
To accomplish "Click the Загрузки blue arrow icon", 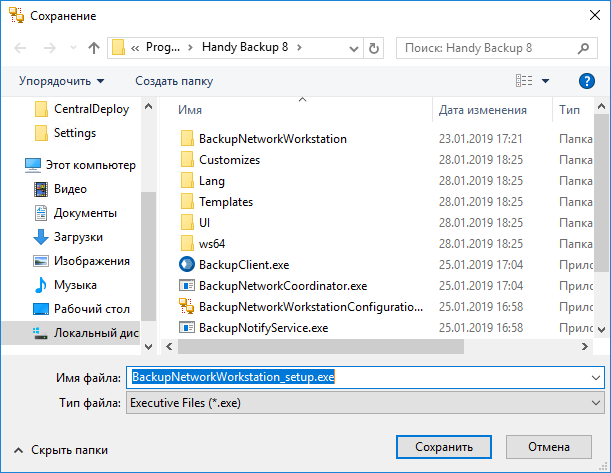I will (x=41, y=237).
